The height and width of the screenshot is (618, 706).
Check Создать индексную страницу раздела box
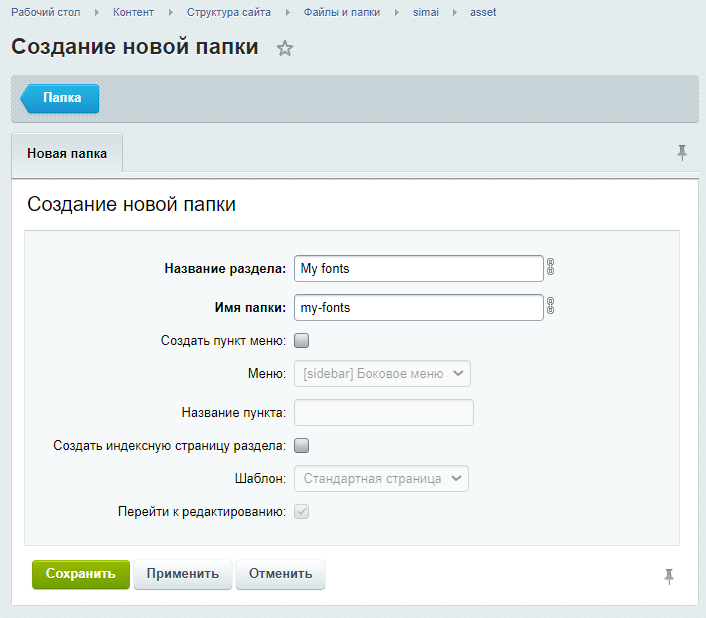(301, 445)
